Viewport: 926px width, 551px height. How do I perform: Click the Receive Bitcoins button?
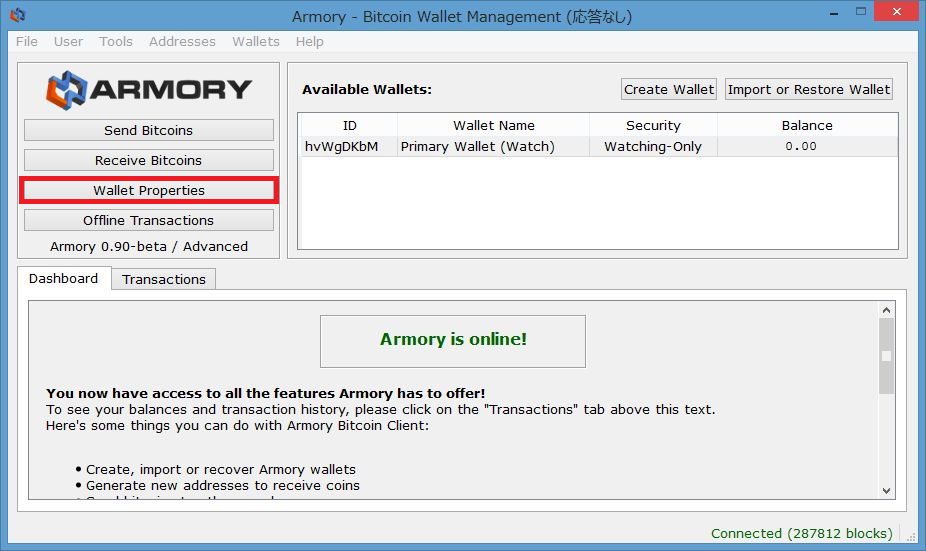click(149, 160)
